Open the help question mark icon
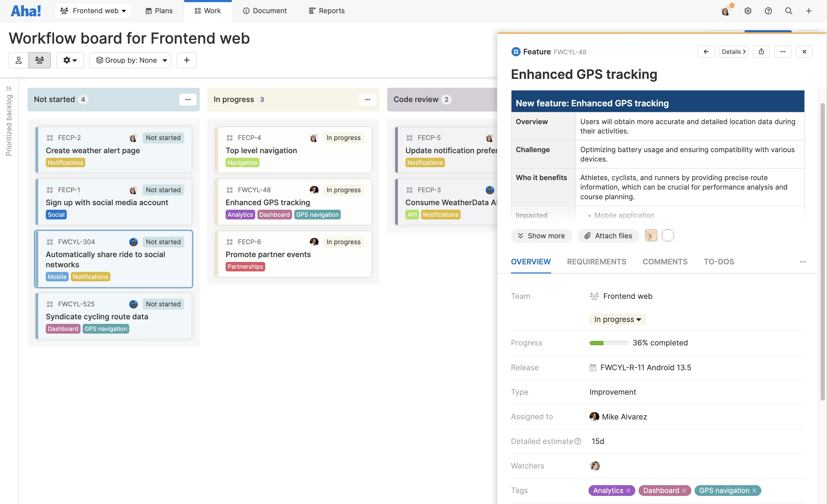827x504 pixels. (x=768, y=11)
